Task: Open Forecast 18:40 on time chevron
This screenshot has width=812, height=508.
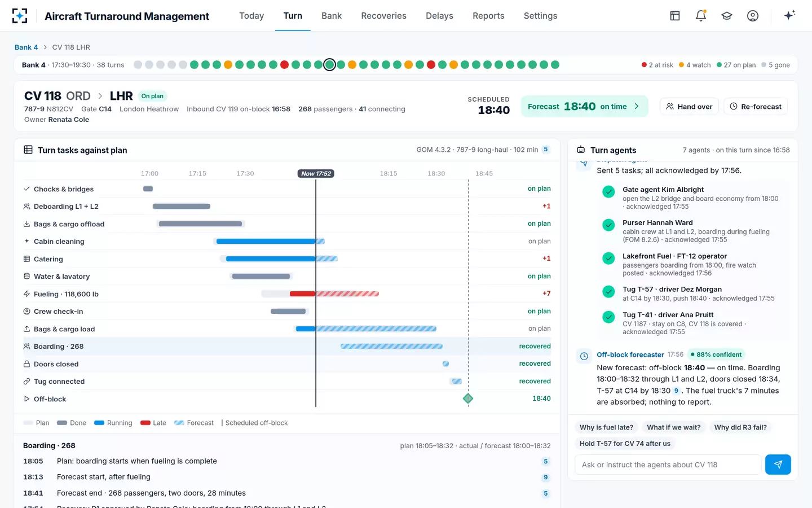Action: click(x=637, y=106)
